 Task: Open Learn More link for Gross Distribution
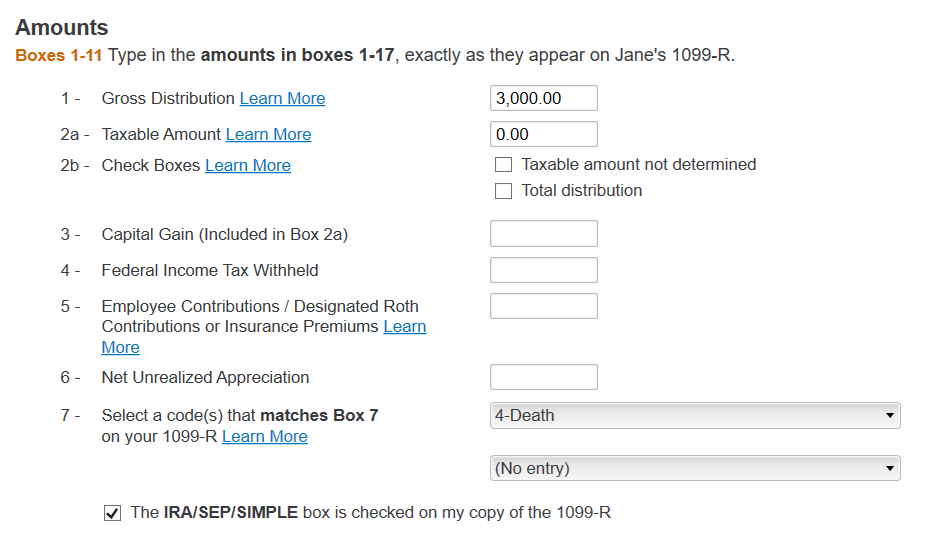coord(282,98)
